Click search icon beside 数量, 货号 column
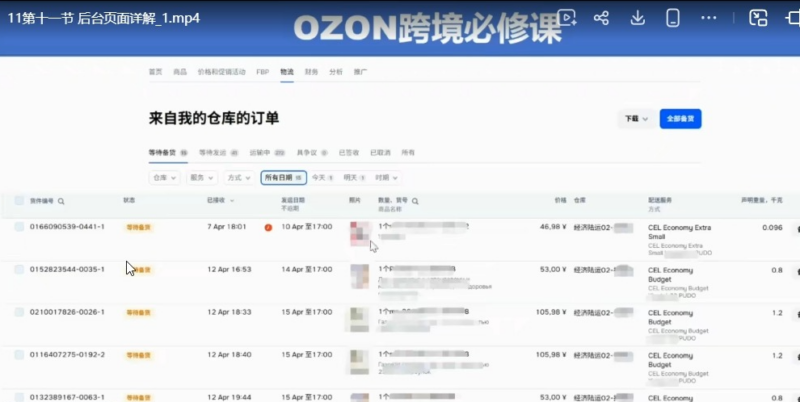This screenshot has width=800, height=402. click(x=415, y=201)
